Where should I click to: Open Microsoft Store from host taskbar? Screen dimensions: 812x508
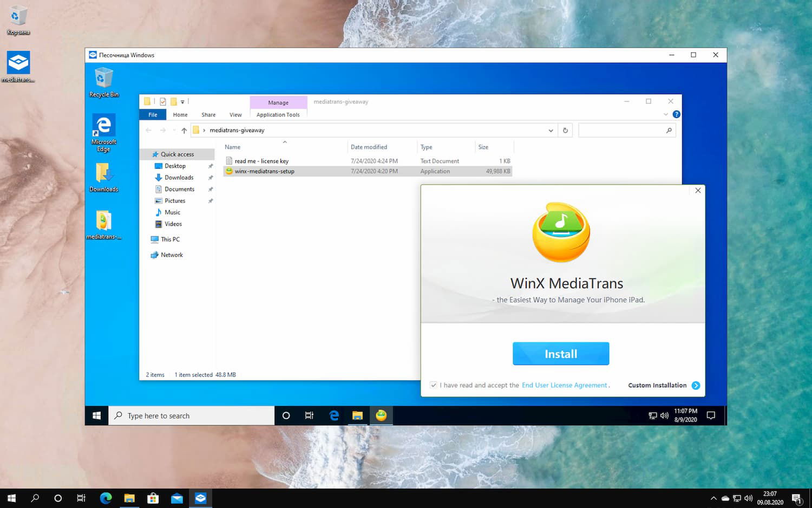click(153, 498)
